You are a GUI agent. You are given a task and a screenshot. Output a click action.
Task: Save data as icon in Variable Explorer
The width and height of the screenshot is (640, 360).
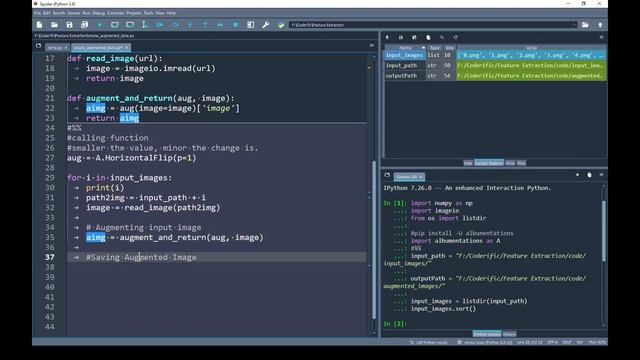click(x=414, y=37)
